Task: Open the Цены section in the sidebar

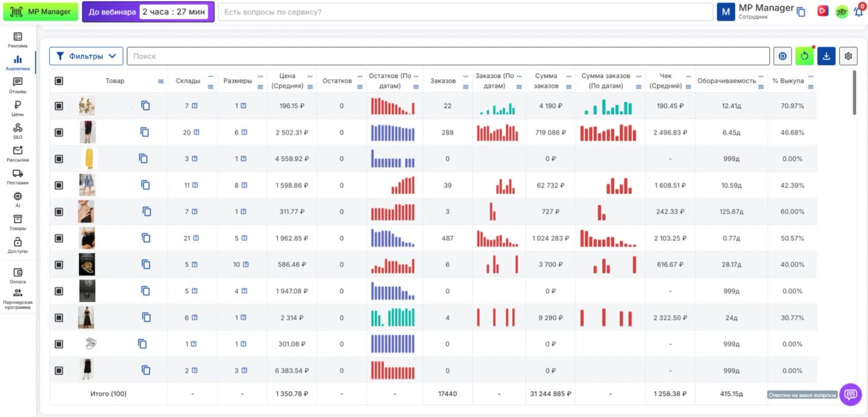Action: [18, 108]
